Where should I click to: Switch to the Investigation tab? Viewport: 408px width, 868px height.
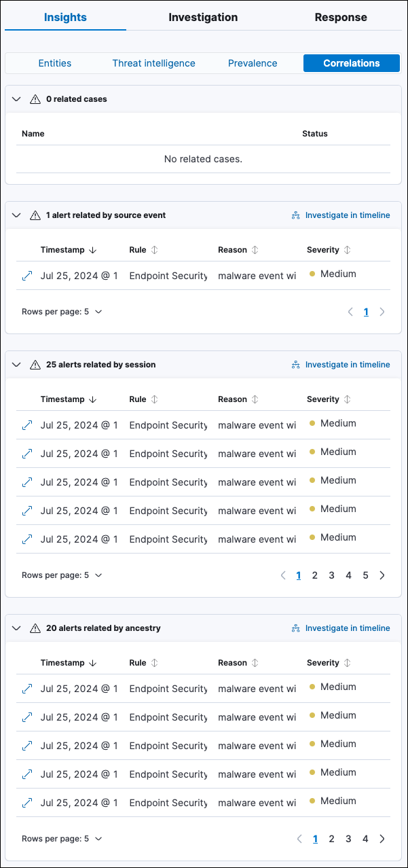tap(203, 18)
